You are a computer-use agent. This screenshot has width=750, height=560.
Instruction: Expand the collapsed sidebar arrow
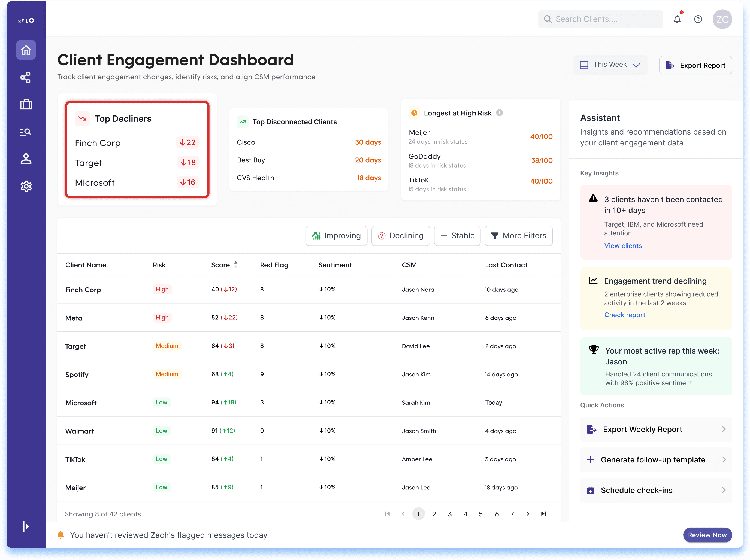point(26,526)
